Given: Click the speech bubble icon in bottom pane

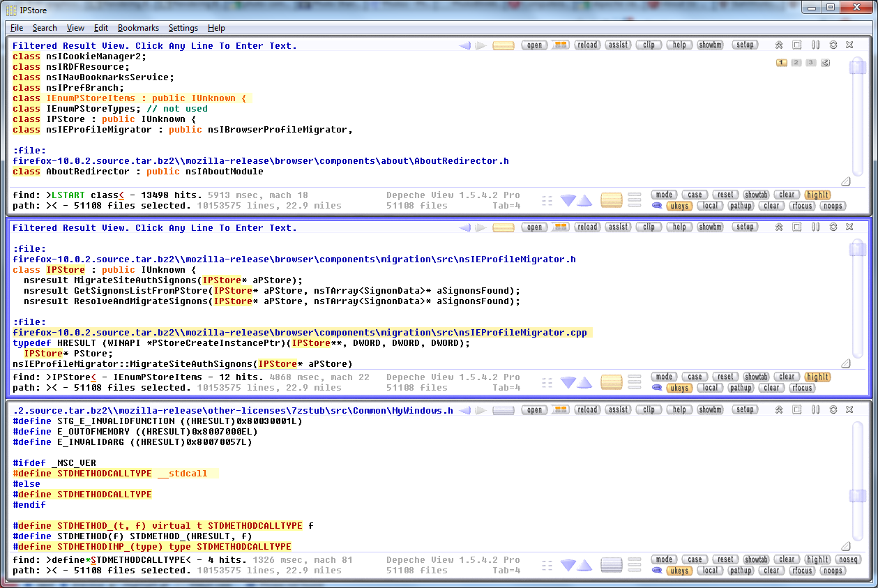Looking at the screenshot, I should pyautogui.click(x=656, y=571).
